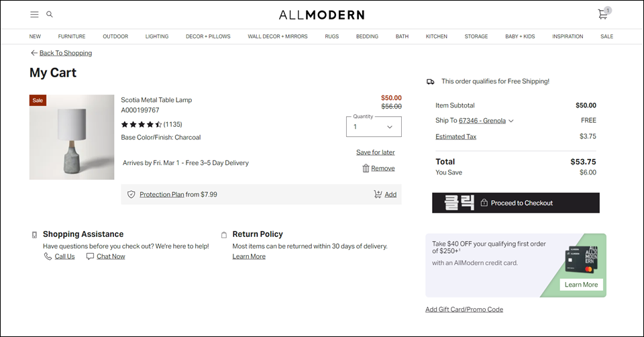The image size is (644, 337).
Task: Click the Sale badge on lamp image
Action: (38, 100)
